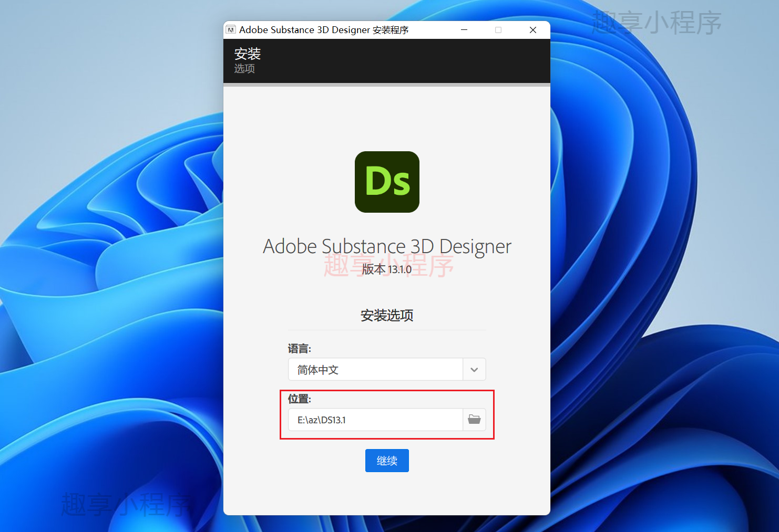Click the 语言: label
The width and height of the screenshot is (779, 532).
(x=300, y=349)
